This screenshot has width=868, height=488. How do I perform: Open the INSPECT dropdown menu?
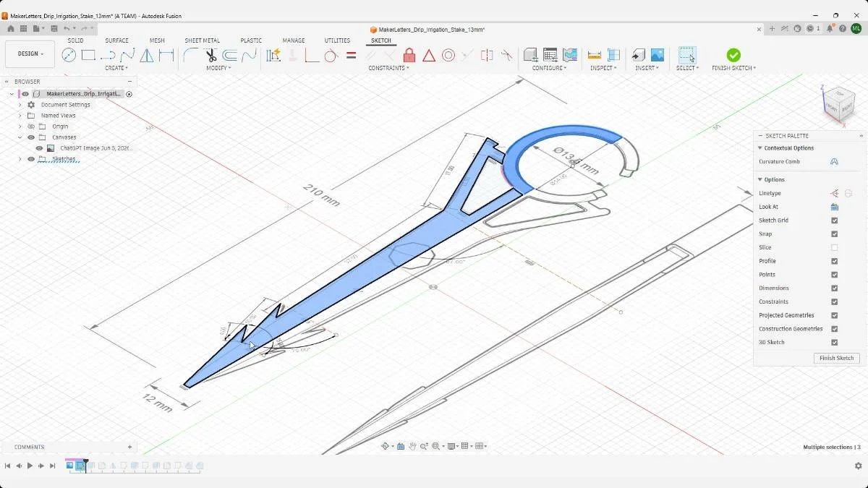pyautogui.click(x=603, y=68)
